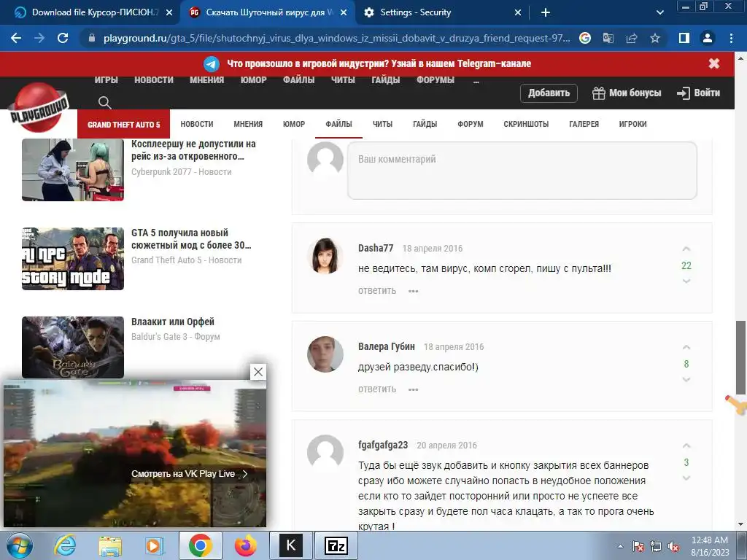Open Dasha77 user profile name
Image resolution: width=747 pixels, height=560 pixels.
pos(376,248)
